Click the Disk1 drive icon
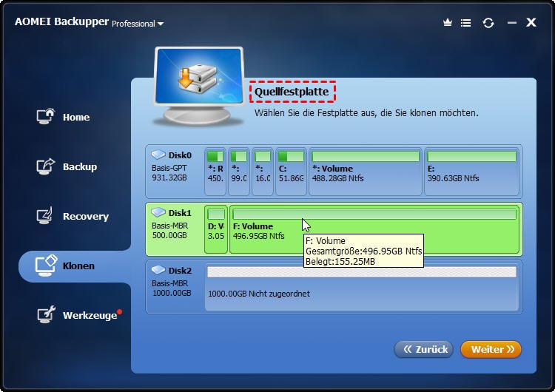The width and height of the screenshot is (555, 392). 158,212
